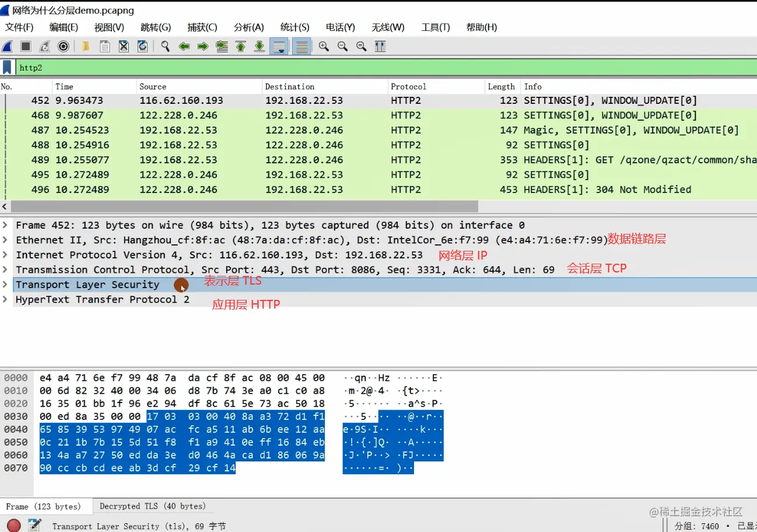
Task: Close this capture file via toolbar
Action: pos(124,47)
